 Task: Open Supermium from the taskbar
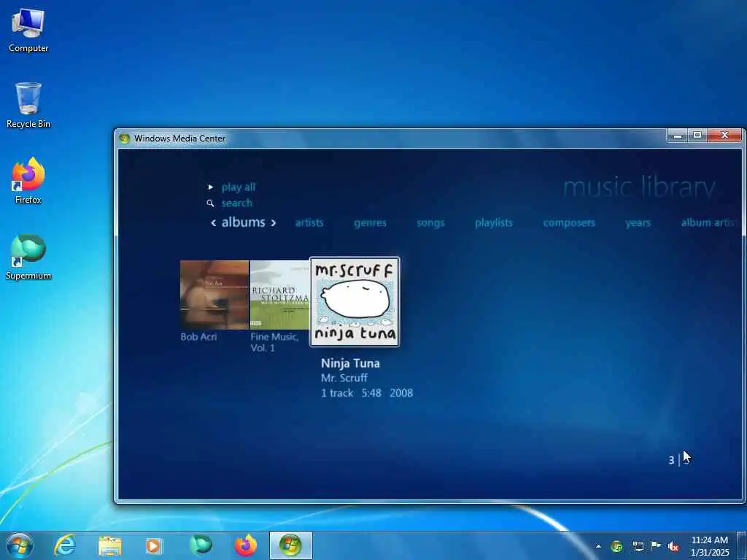coord(200,545)
